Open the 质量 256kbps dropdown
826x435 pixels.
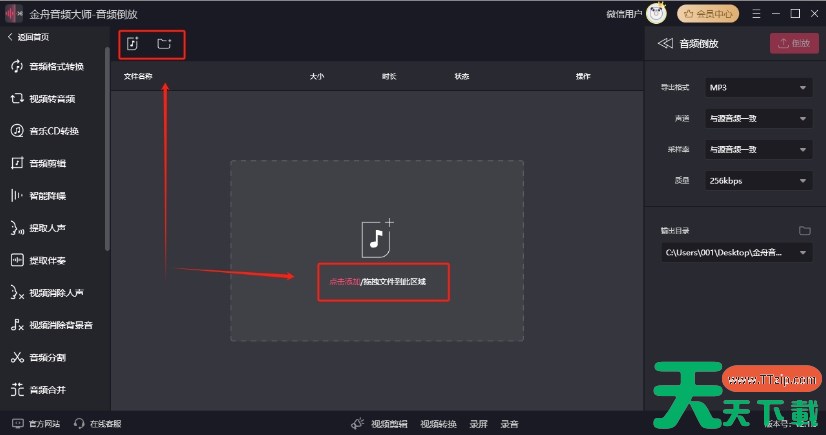[x=758, y=181]
